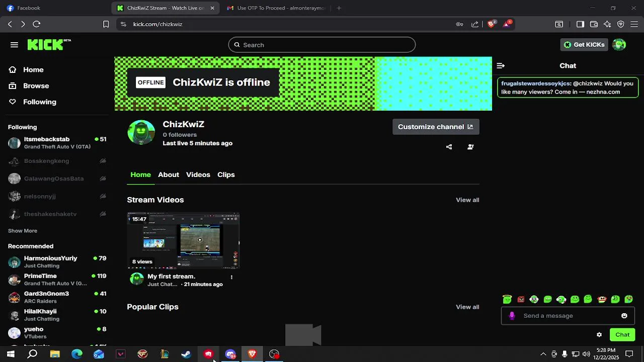
Task: Open the Kick hamburger sidebar menu
Action: click(14, 45)
